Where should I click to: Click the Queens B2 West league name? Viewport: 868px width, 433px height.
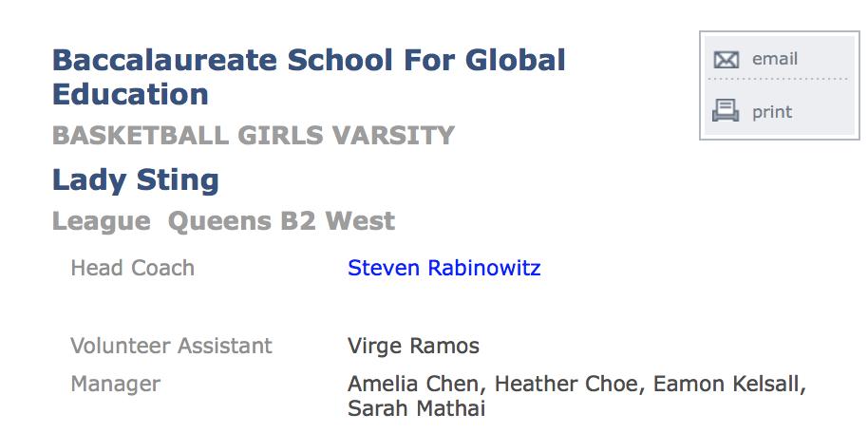(281, 221)
